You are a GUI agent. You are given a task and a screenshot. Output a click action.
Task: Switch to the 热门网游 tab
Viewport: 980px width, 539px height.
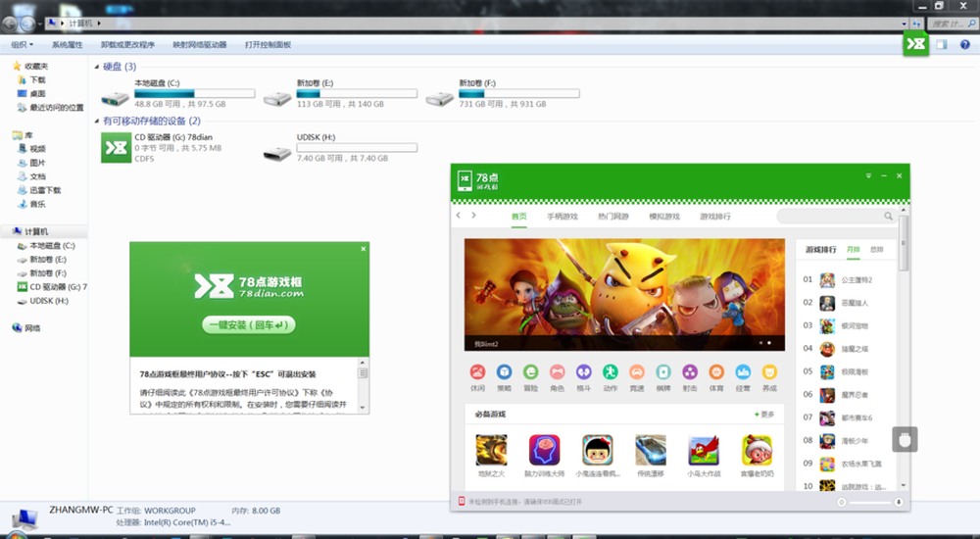point(613,217)
